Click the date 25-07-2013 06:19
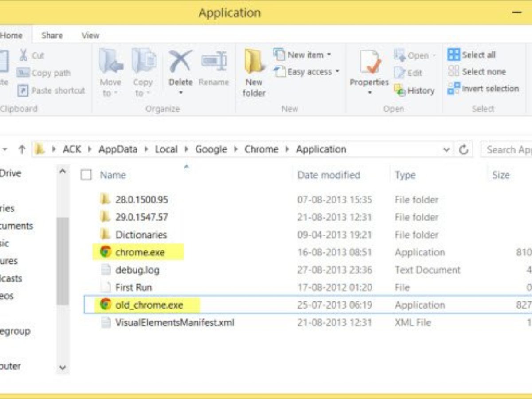532x399 pixels. (335, 305)
